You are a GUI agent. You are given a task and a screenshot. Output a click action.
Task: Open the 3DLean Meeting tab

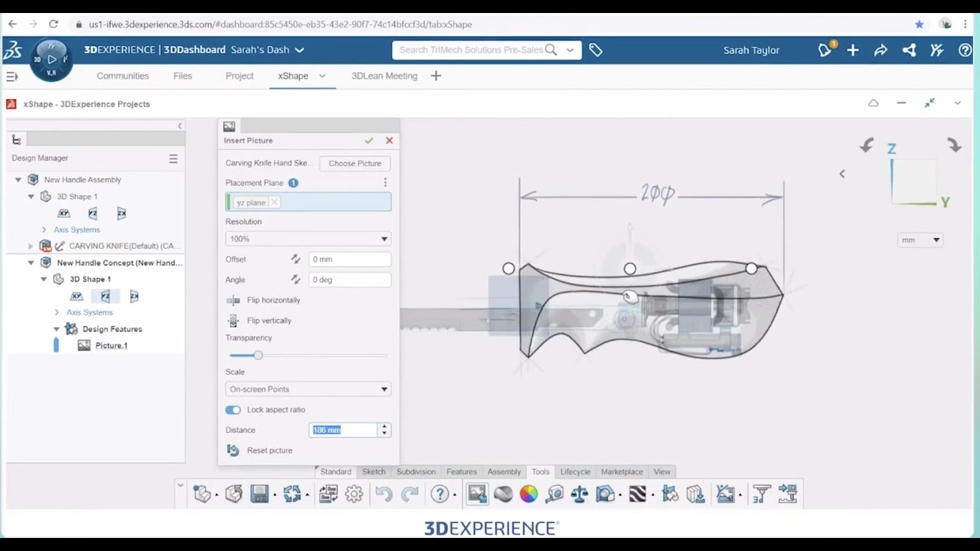coord(384,76)
